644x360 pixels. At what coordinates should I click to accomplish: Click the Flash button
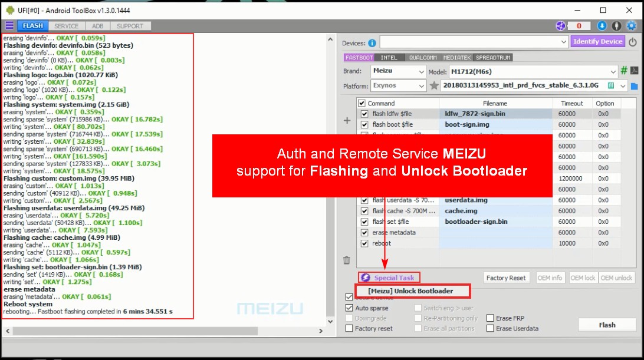(607, 325)
